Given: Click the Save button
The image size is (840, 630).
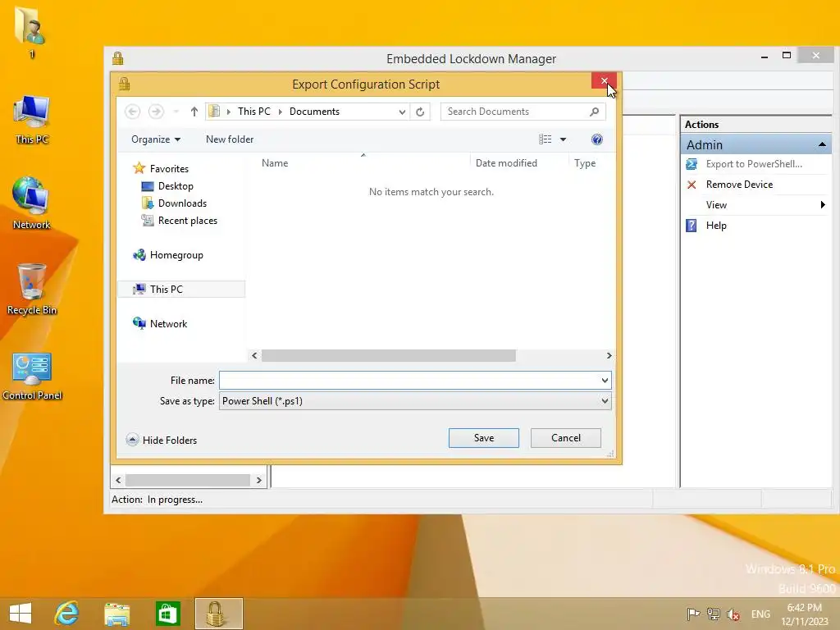Looking at the screenshot, I should tap(484, 438).
